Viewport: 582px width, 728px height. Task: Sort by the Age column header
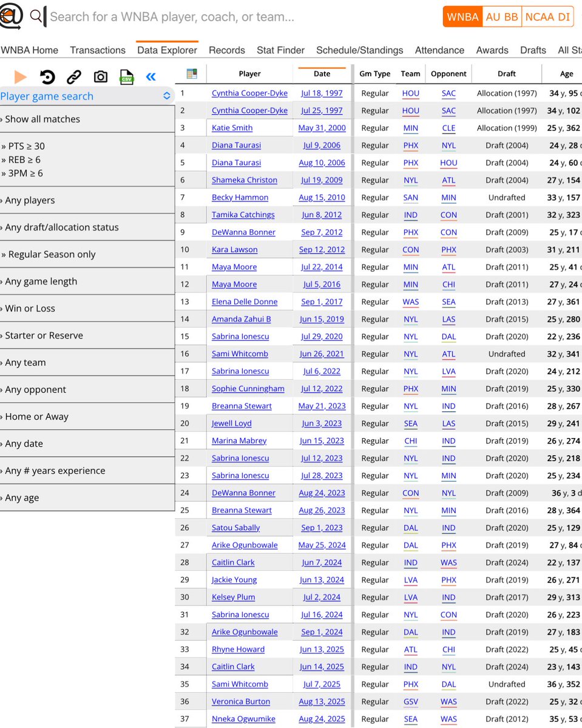tap(566, 74)
